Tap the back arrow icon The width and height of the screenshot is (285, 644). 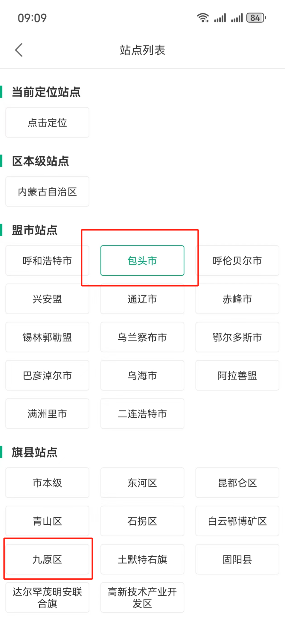pyautogui.click(x=19, y=50)
